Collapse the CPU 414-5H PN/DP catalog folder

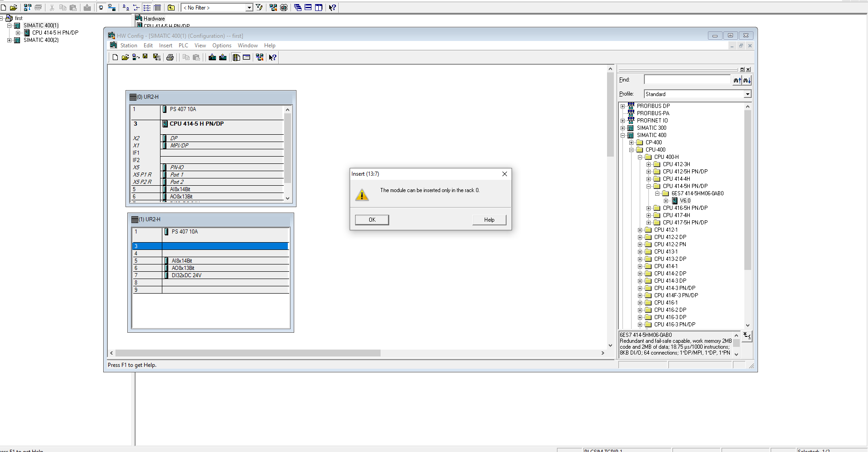click(x=649, y=186)
